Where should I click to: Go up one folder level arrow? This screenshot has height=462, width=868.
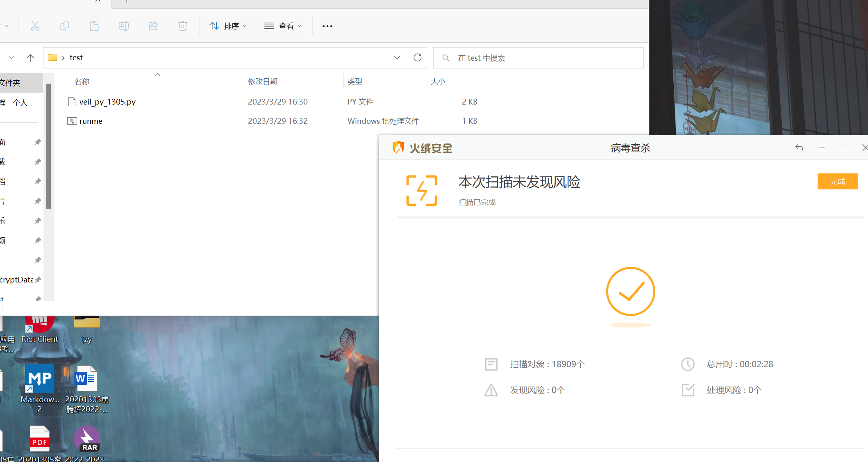(30, 58)
